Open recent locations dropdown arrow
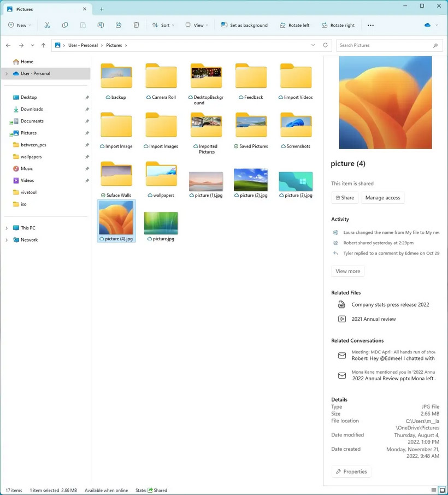This screenshot has width=448, height=495. tap(33, 45)
